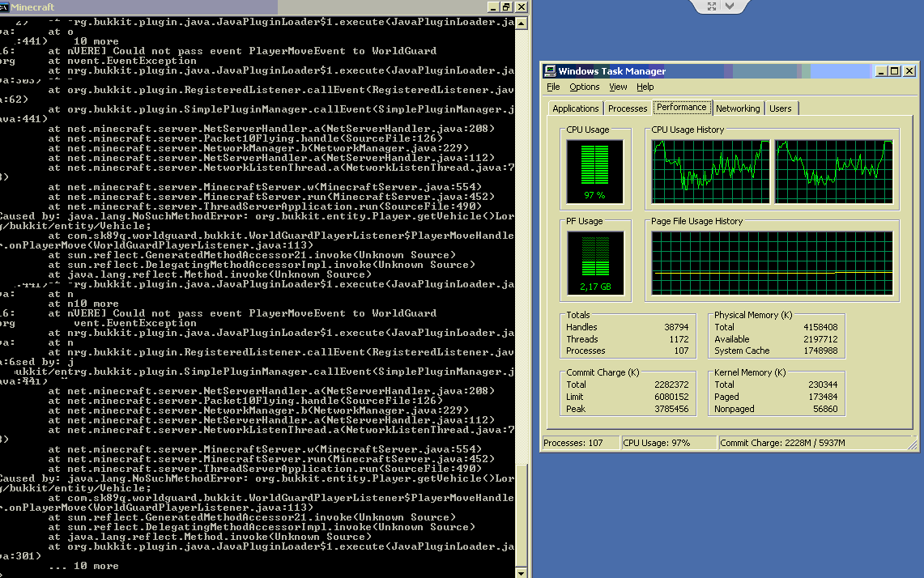Click the Page File Usage History graph
Image resolution: width=924 pixels, height=578 pixels.
coord(772,263)
